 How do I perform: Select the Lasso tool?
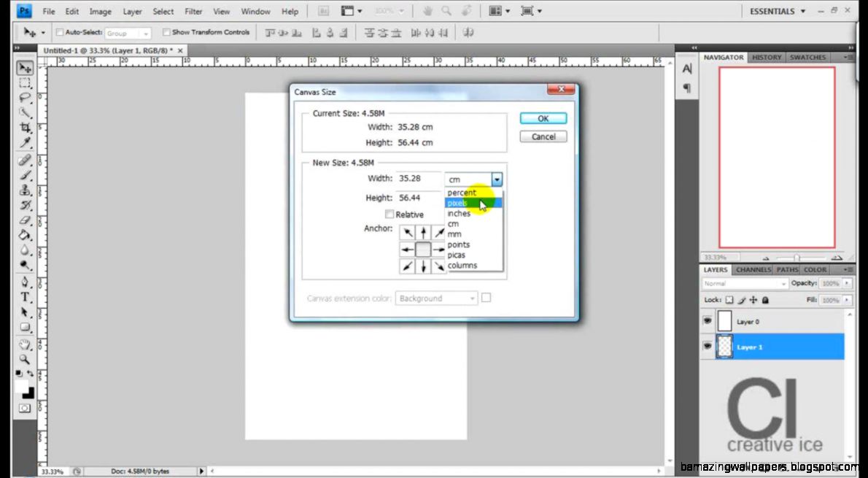pyautogui.click(x=25, y=98)
